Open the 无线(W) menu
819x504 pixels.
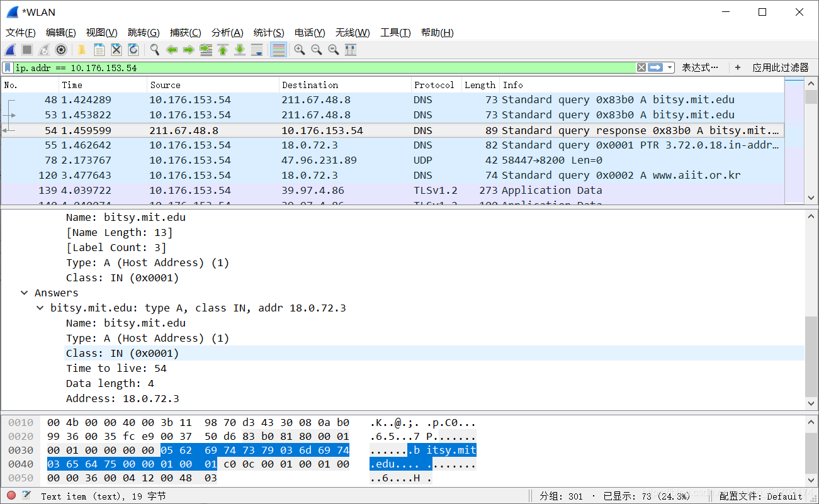click(x=353, y=33)
